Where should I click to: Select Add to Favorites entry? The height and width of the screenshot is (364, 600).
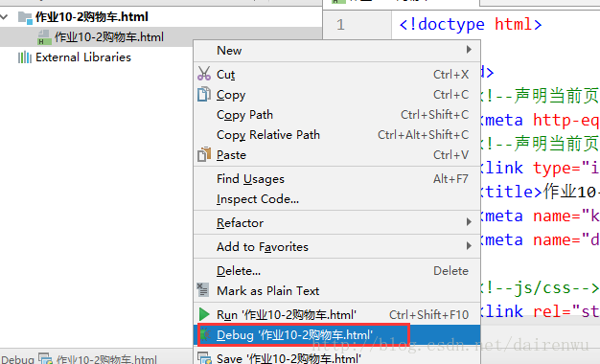click(337, 246)
